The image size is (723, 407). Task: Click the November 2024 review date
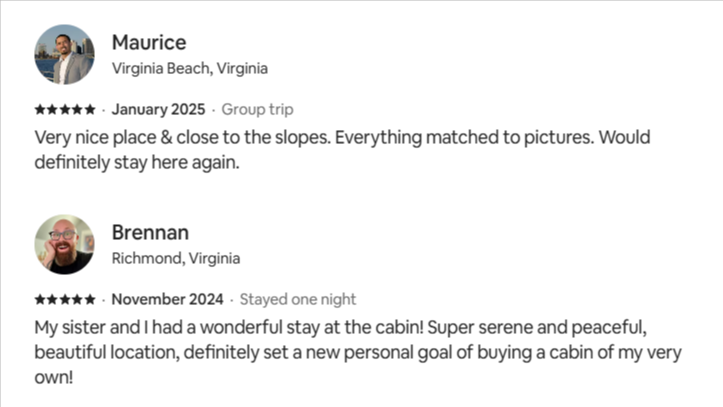click(168, 299)
